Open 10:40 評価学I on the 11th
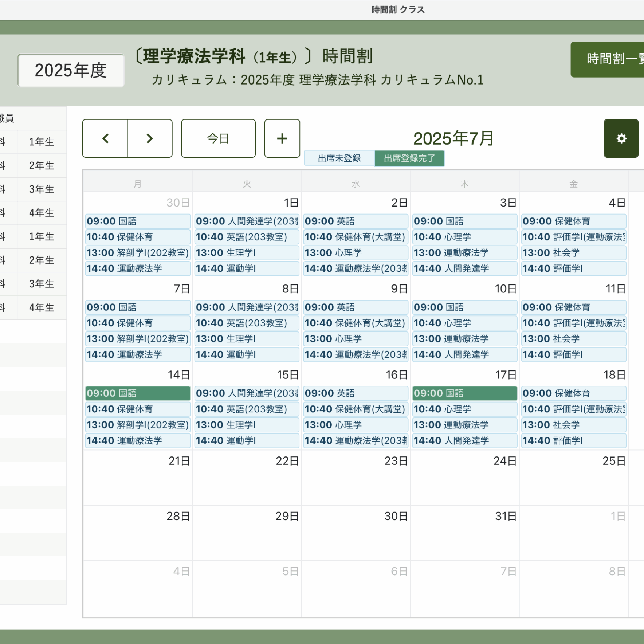This screenshot has width=644, height=644. [574, 323]
